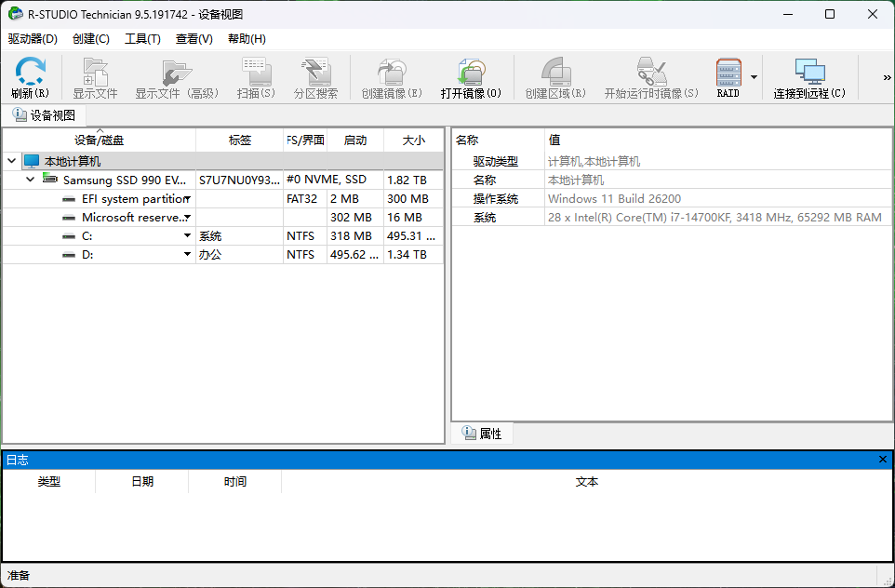This screenshot has height=588, width=895.
Task: Open the RAID dropdown arrow
Action: coord(754,77)
